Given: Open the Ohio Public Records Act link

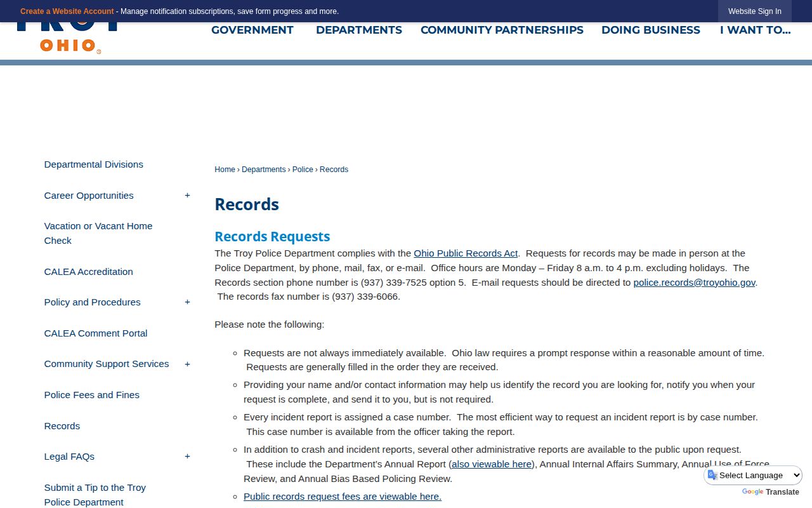Looking at the screenshot, I should (466, 253).
